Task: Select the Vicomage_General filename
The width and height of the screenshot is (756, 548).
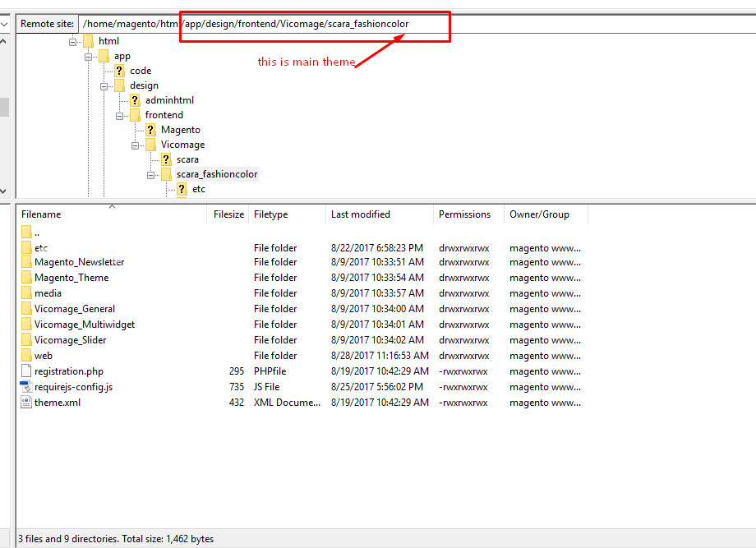Action: (75, 309)
